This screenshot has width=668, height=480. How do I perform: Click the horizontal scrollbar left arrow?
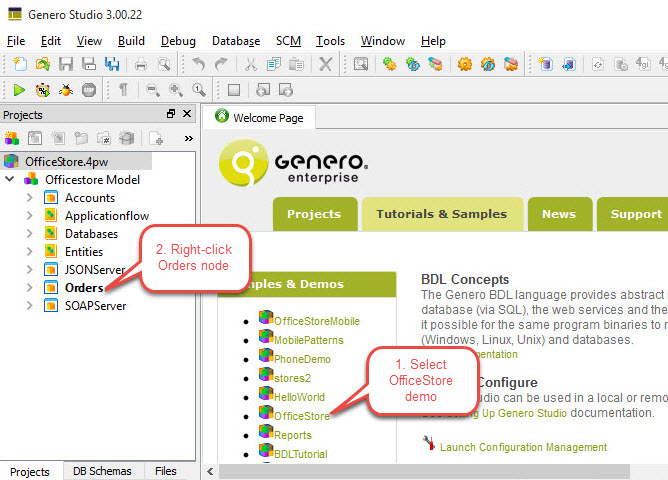click(210, 471)
